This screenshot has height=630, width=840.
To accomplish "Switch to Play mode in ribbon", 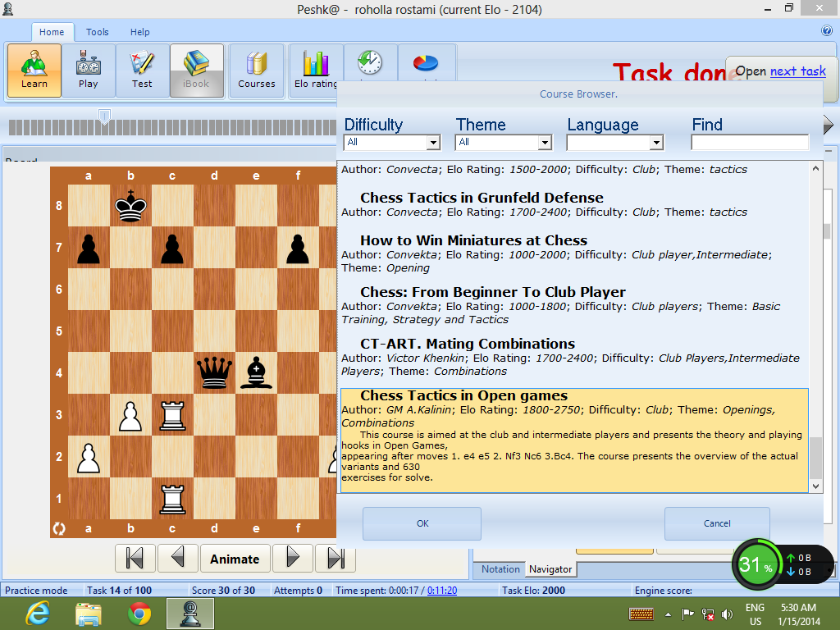I will click(89, 71).
